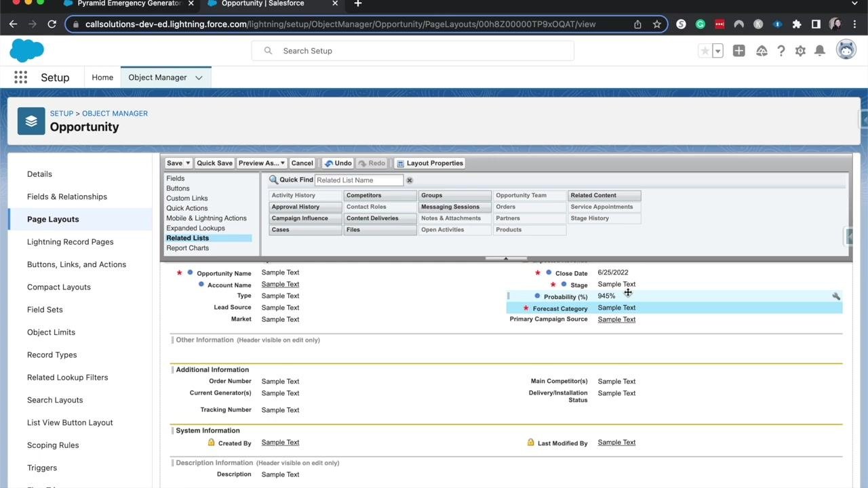Open the Save dropdown arrow
The image size is (868, 488).
click(x=188, y=163)
